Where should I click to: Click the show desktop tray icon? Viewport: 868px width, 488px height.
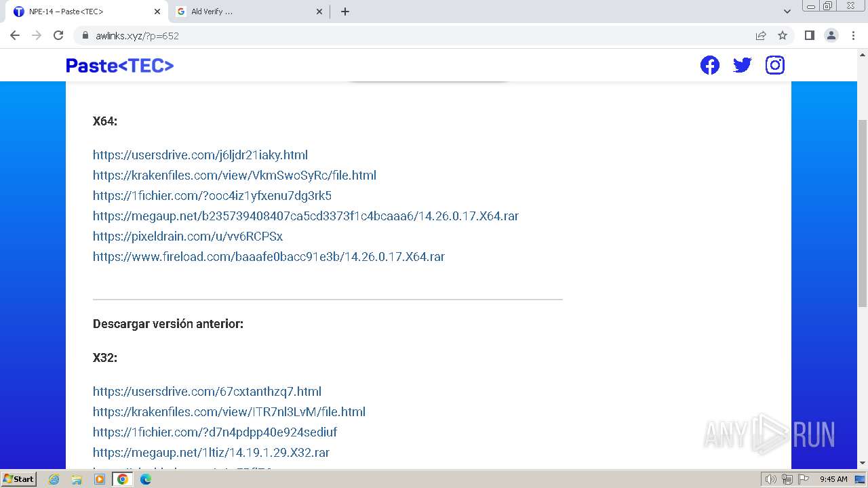coord(861,479)
